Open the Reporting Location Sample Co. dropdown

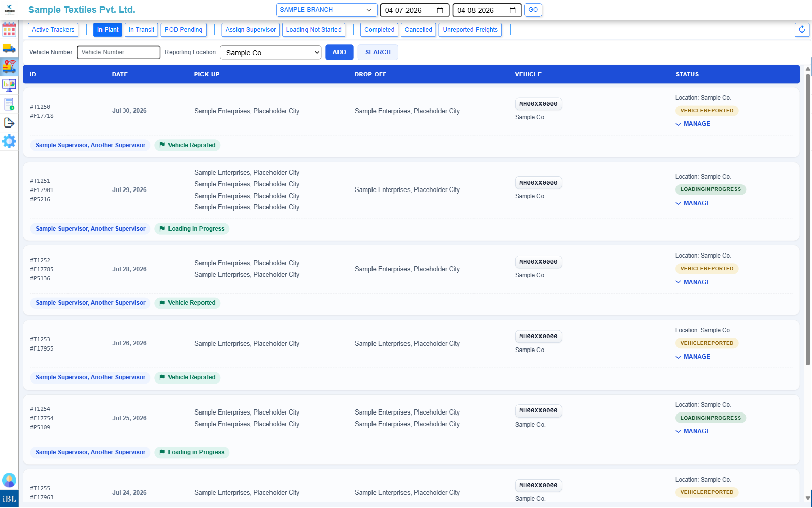(270, 52)
